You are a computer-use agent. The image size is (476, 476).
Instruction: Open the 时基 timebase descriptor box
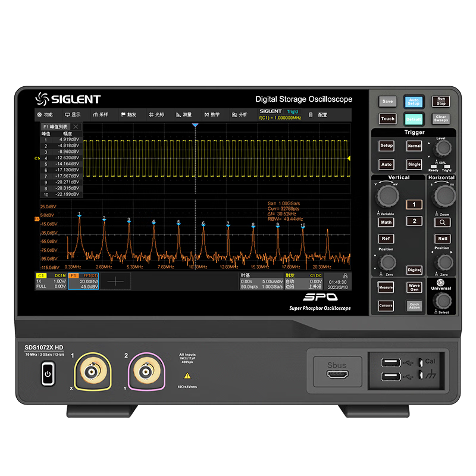[261, 281]
